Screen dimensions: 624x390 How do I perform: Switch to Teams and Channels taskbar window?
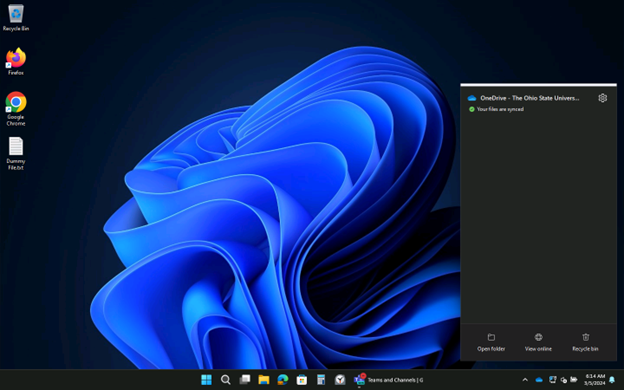coord(389,380)
